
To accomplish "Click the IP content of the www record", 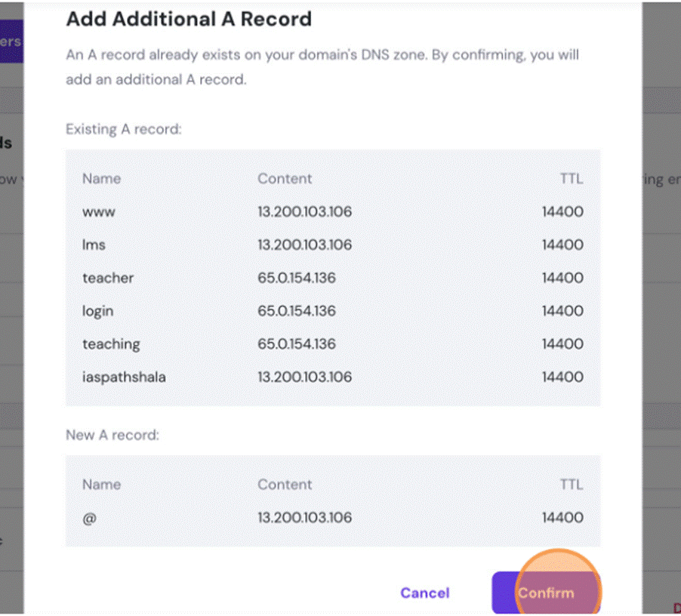I will [304, 212].
